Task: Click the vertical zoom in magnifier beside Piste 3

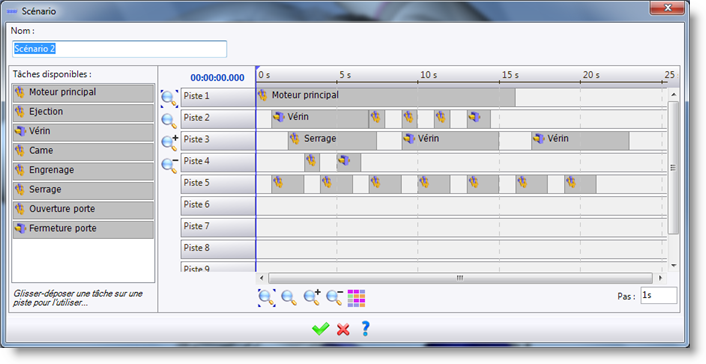Action: pyautogui.click(x=169, y=142)
